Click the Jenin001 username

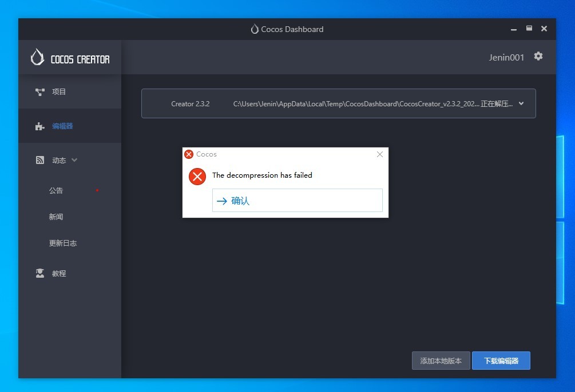click(x=506, y=58)
